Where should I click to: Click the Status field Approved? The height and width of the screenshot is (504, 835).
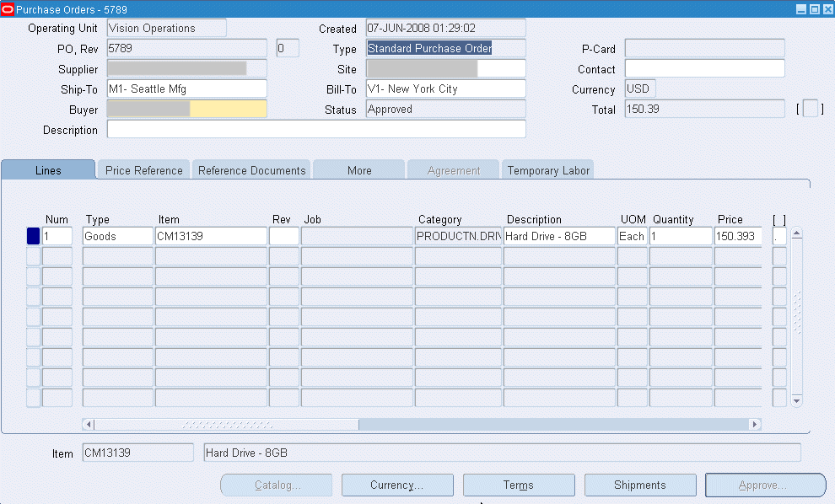(x=445, y=109)
